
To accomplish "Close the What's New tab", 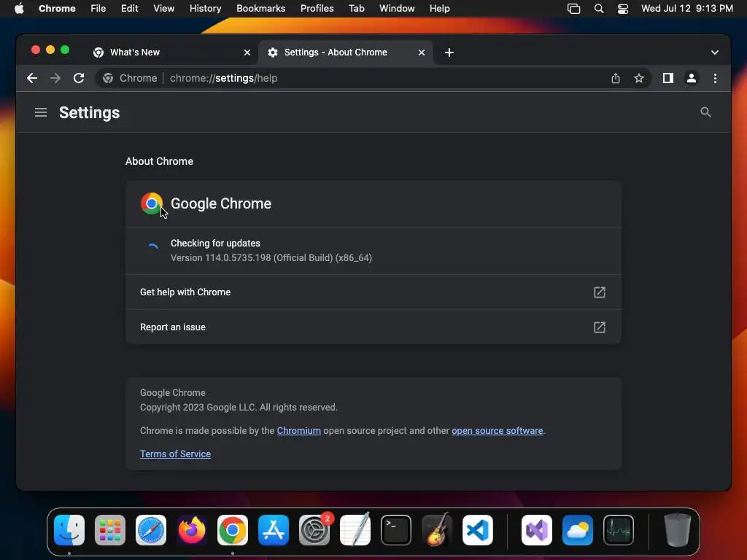I will pos(247,52).
